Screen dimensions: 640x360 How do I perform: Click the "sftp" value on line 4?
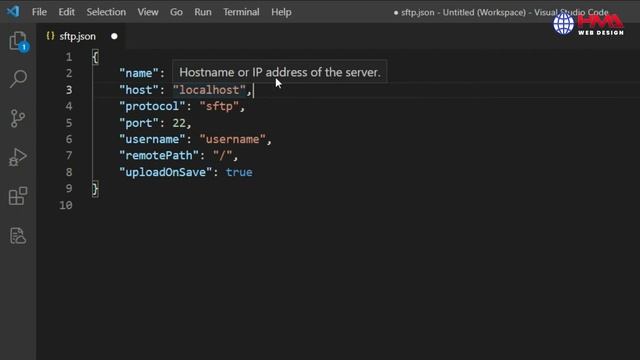[x=219, y=106]
